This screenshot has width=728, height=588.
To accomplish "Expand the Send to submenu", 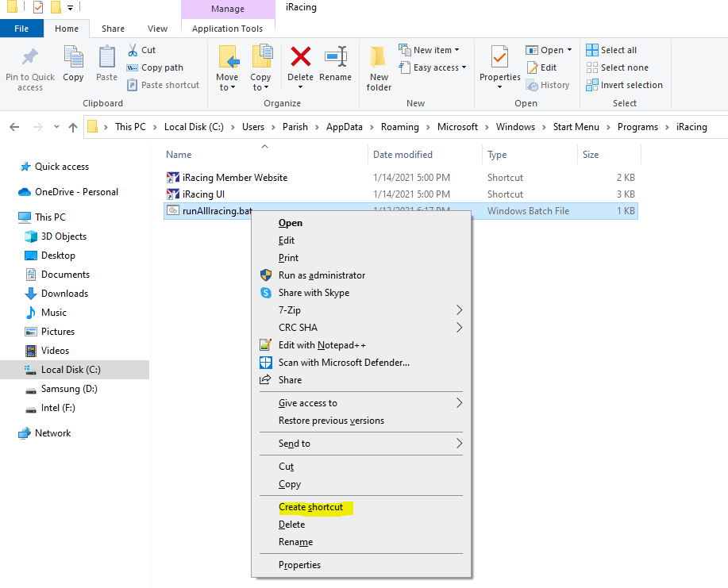I will tap(361, 444).
